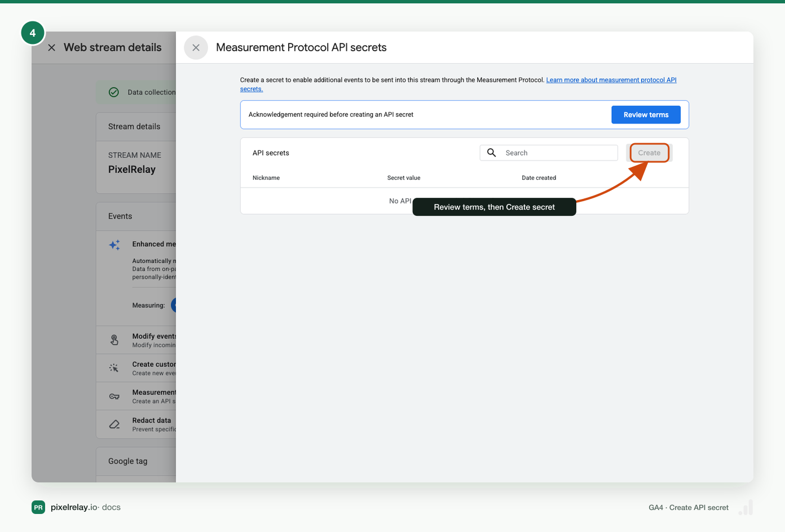Screen dimensions: 785x532
Task: Click the Modify events hand icon
Action: click(x=114, y=340)
